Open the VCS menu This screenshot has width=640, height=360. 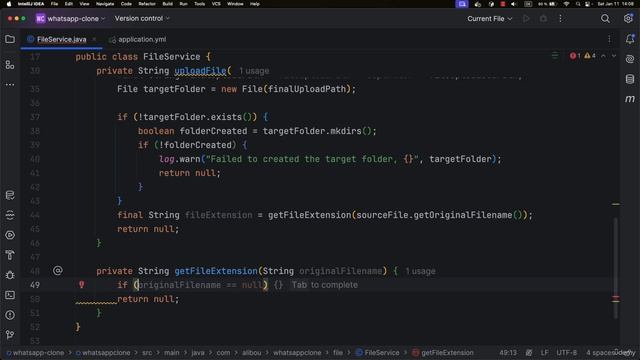click(x=216, y=4)
